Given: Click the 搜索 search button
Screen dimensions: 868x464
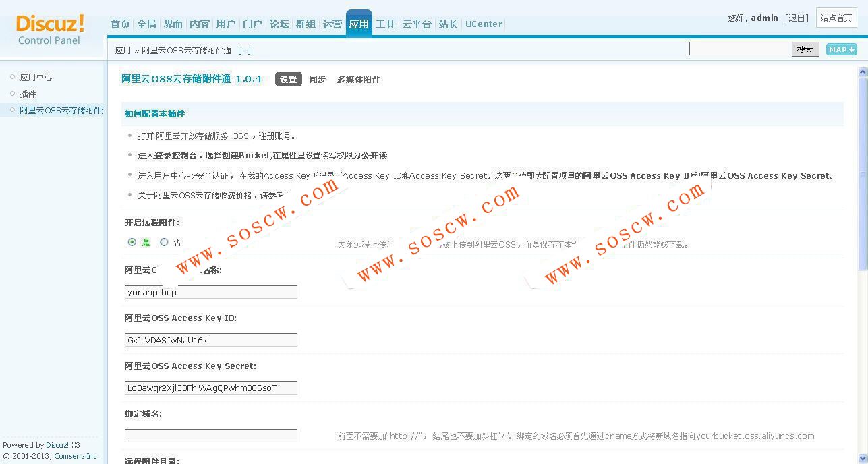Looking at the screenshot, I should (805, 49).
